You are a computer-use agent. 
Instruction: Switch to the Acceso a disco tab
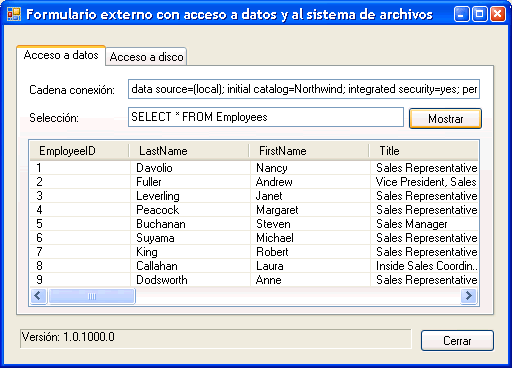point(146,57)
